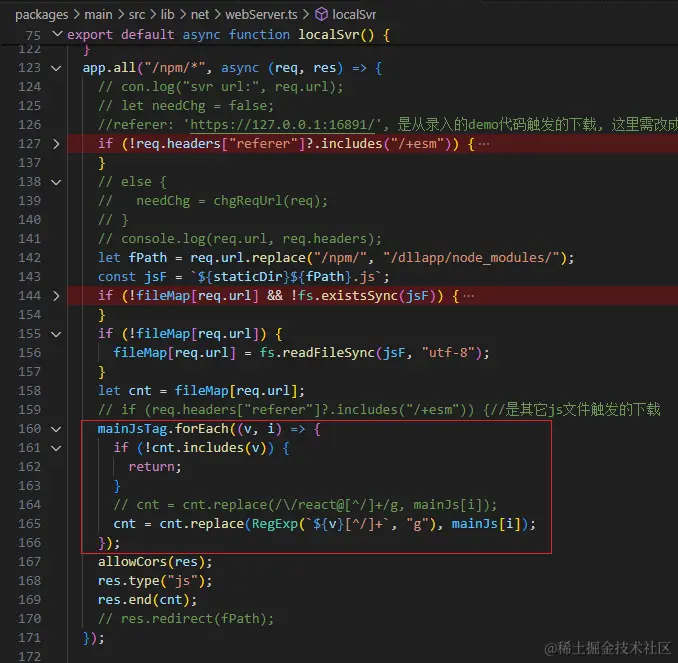Open the https://127.0.0.1:16891/ link in the comment
The height and width of the screenshot is (663, 678).
[x=282, y=125]
